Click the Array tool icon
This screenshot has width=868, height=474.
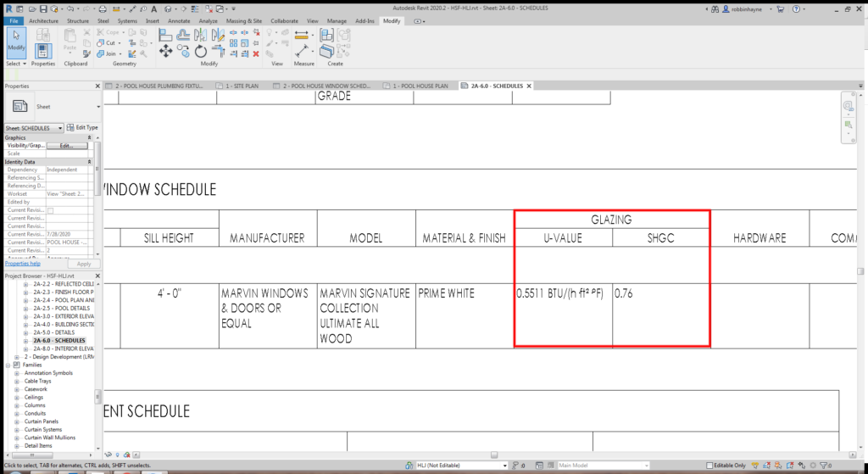pos(234,42)
